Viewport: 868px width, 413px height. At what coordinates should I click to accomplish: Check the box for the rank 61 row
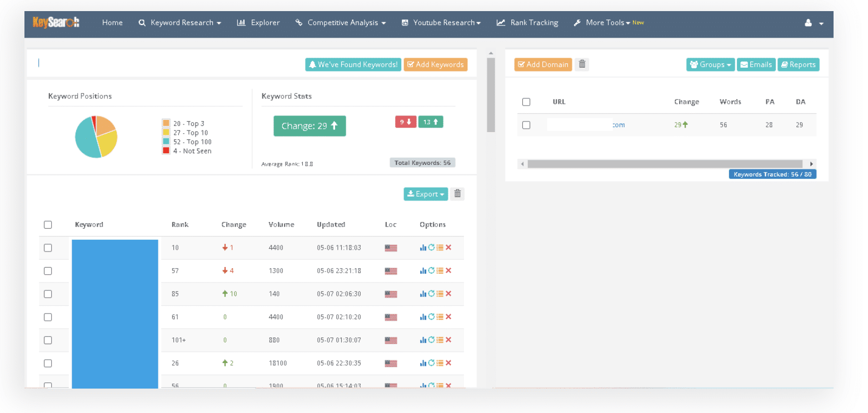click(48, 317)
